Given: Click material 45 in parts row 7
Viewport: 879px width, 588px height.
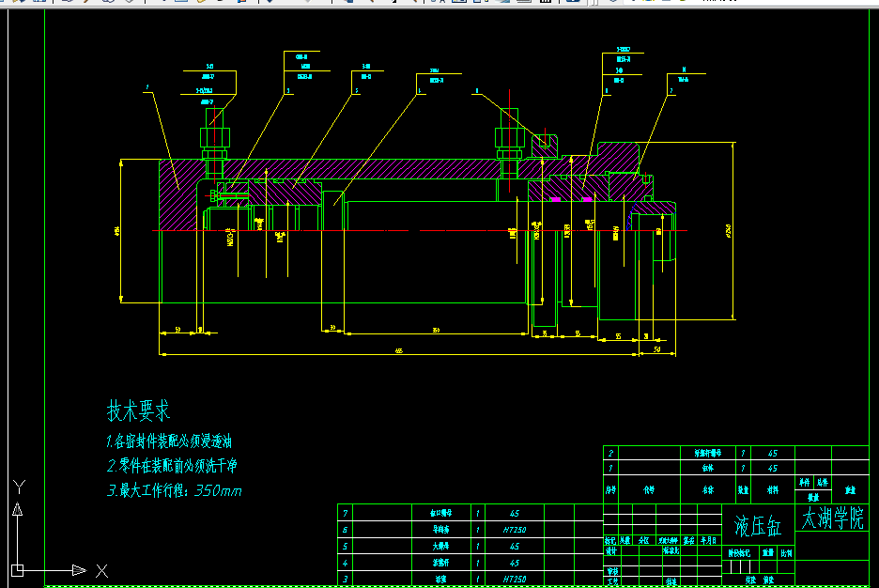Looking at the screenshot, I should [515, 513].
